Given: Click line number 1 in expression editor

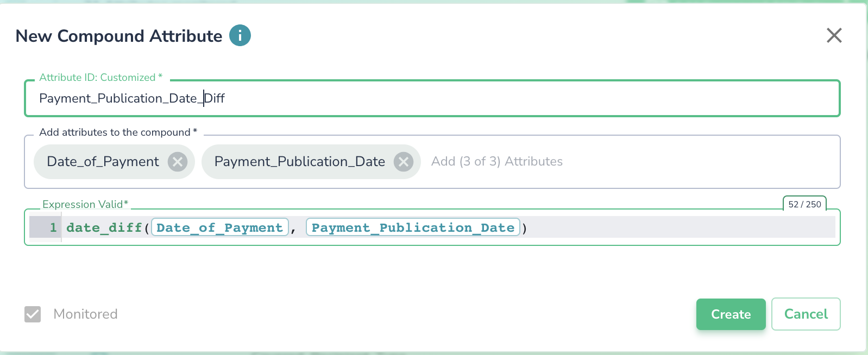Looking at the screenshot, I should (x=53, y=227).
